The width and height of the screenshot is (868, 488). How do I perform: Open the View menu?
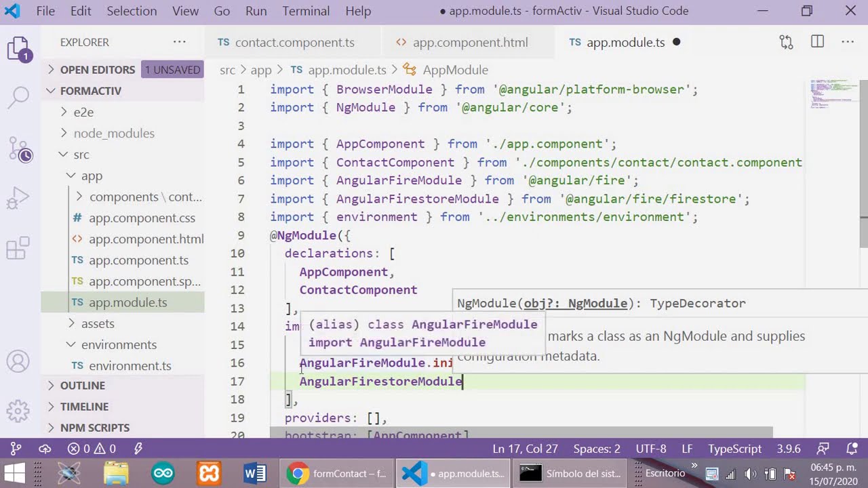(x=185, y=11)
